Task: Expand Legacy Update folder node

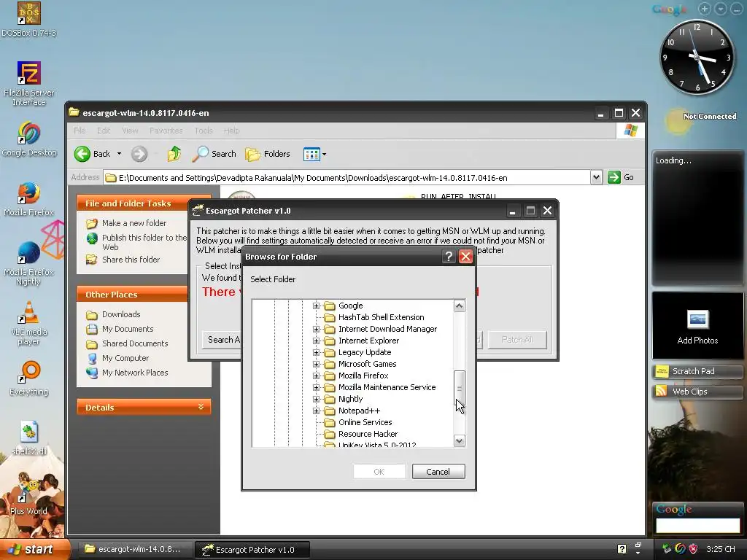Action: (x=316, y=352)
